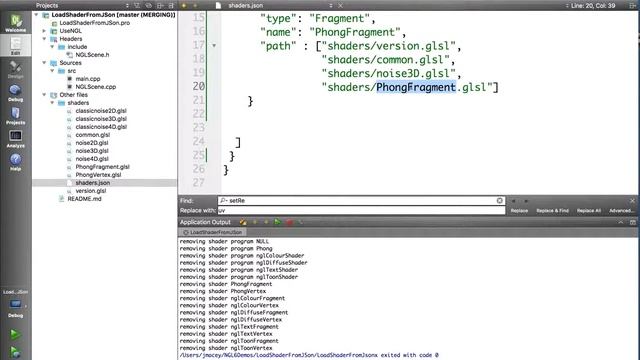
Task: Select PhongVertex.glsl file
Action: tap(98, 175)
